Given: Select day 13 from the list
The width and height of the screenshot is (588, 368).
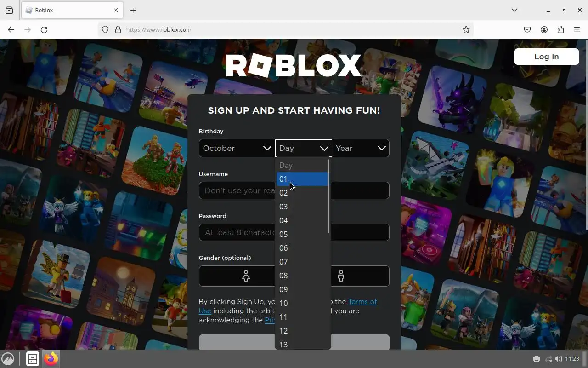Looking at the screenshot, I should [x=302, y=344].
